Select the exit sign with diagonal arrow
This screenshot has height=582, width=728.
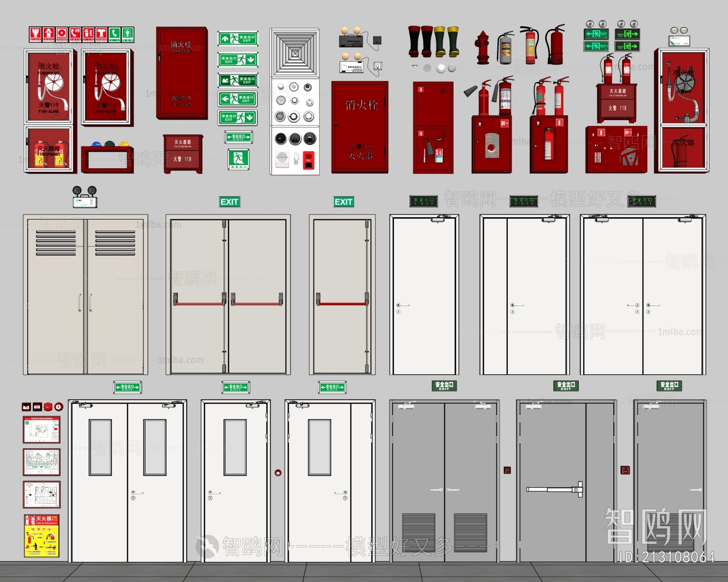pyautogui.click(x=238, y=80)
